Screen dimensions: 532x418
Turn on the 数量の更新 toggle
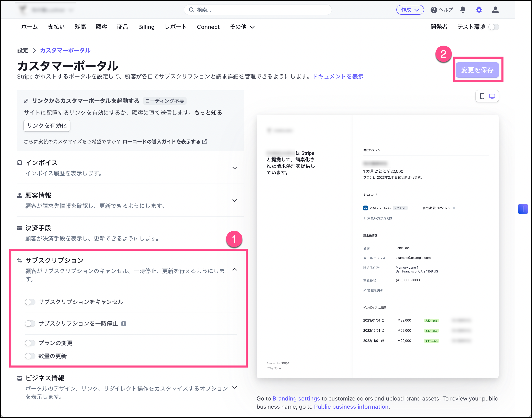[30, 356]
